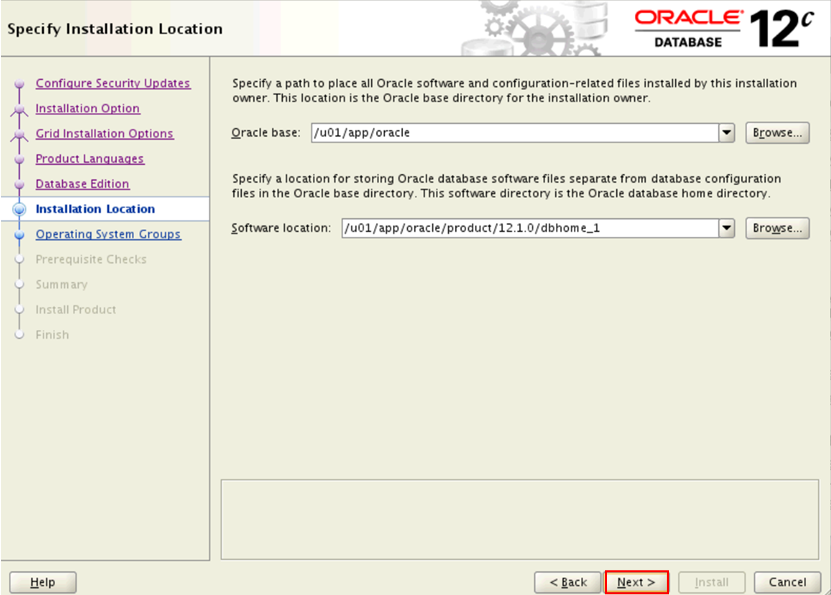Jump to Database Edition step

[x=82, y=184]
